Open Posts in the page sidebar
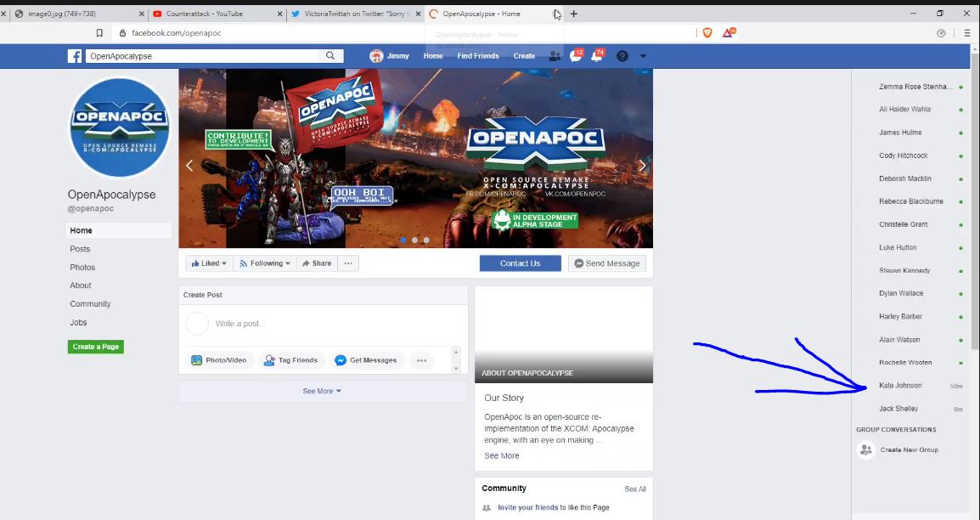Image resolution: width=980 pixels, height=520 pixels. (x=80, y=249)
